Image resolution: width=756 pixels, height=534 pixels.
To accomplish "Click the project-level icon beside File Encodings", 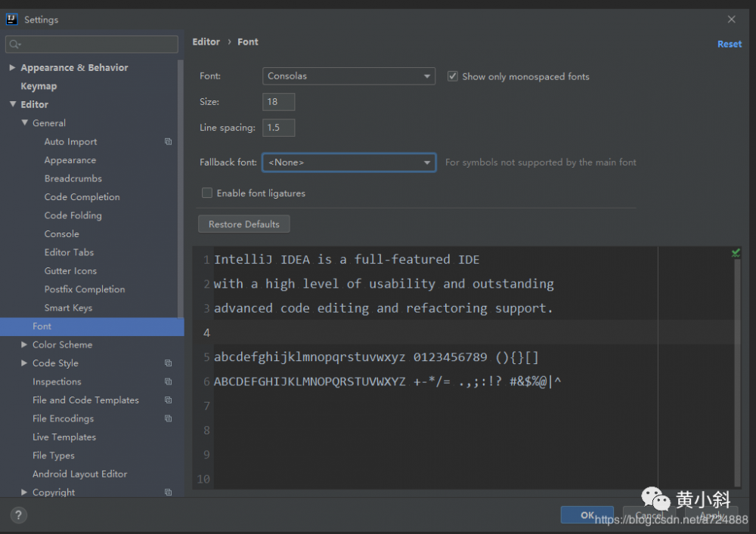I will (168, 418).
